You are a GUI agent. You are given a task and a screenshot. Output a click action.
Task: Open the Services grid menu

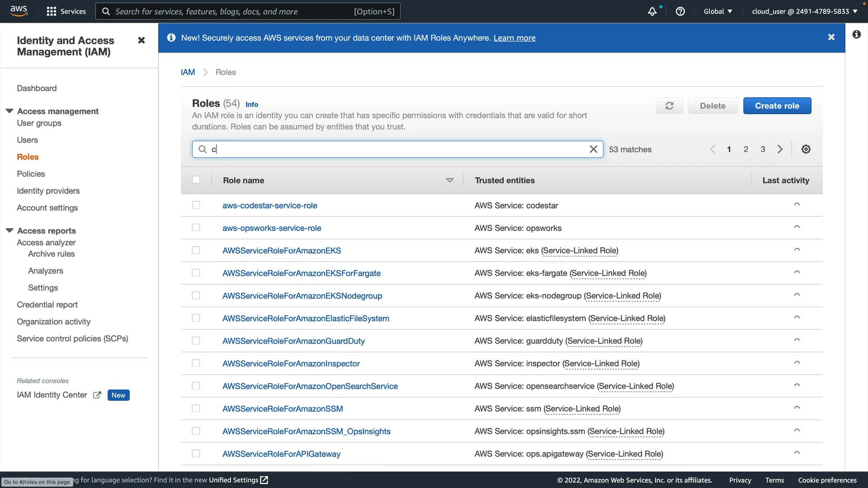click(66, 11)
